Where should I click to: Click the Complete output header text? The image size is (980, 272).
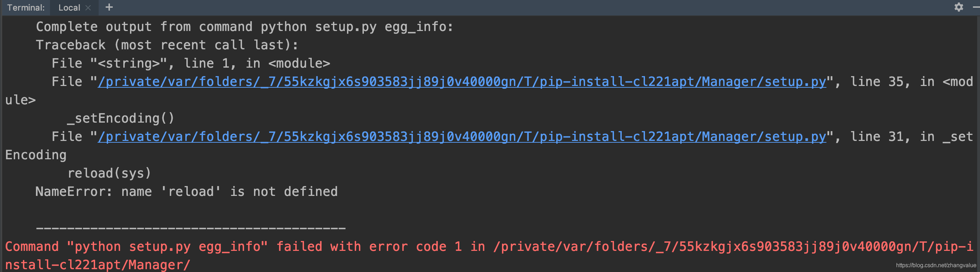(x=243, y=26)
